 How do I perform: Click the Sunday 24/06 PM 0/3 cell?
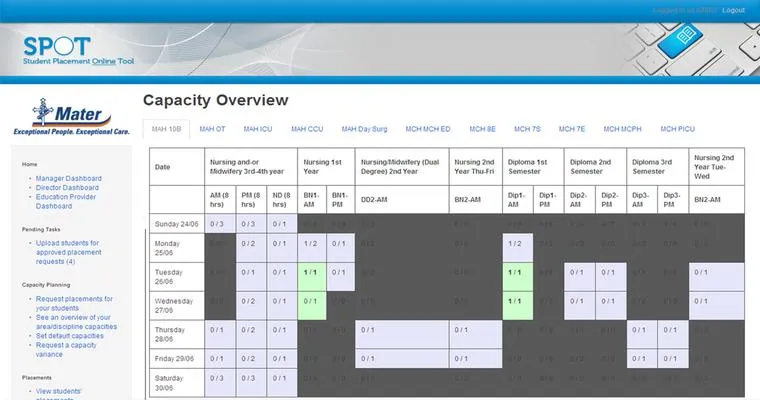[251, 224]
